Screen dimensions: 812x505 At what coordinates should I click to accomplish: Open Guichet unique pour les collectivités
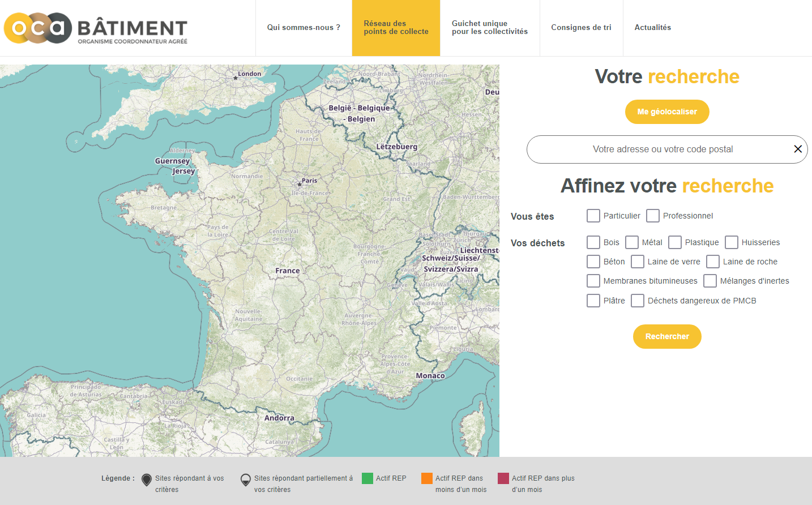tap(490, 28)
